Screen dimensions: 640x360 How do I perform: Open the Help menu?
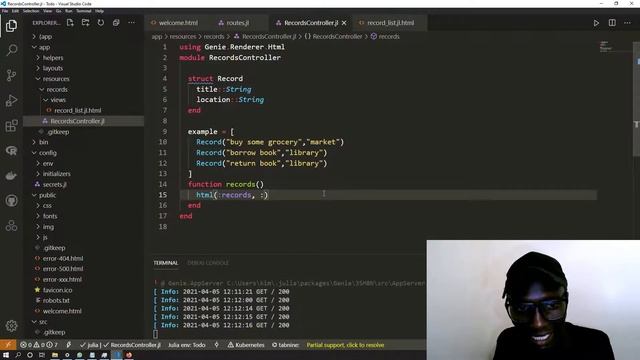(x=99, y=11)
